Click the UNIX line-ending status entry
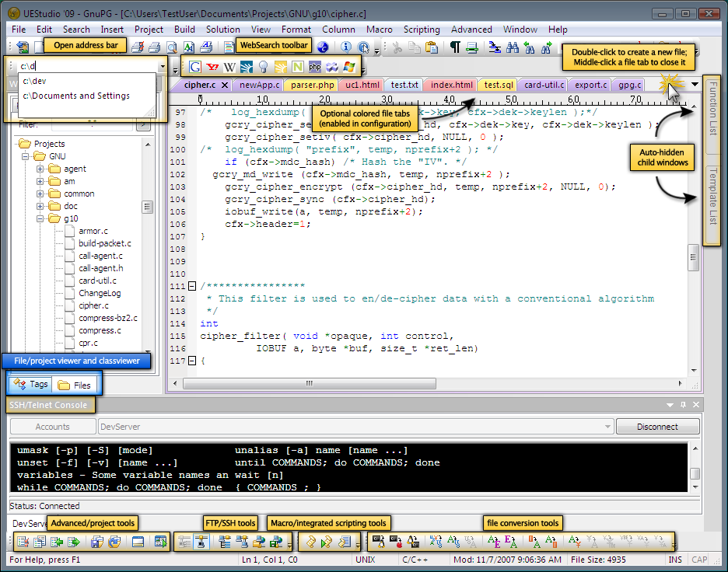 (x=366, y=560)
